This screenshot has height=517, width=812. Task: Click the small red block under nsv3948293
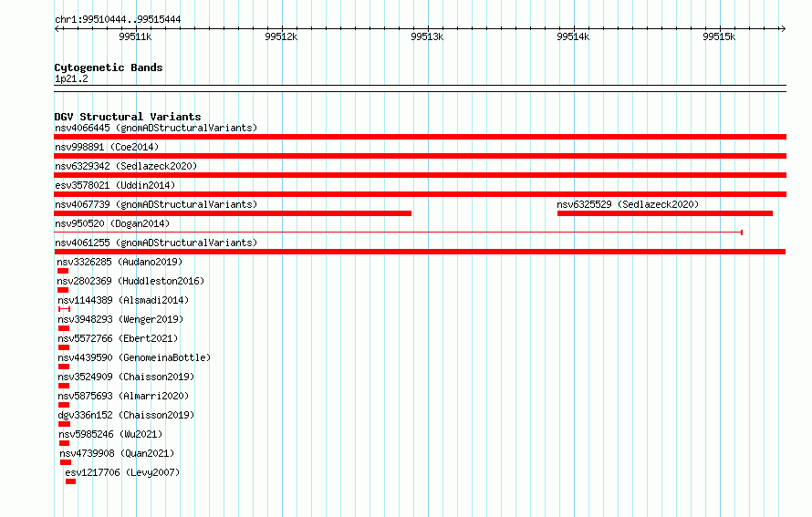click(64, 328)
